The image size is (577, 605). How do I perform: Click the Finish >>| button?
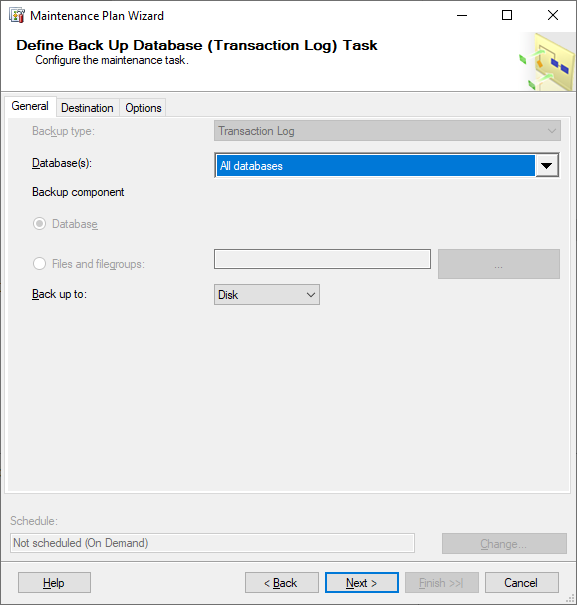pyautogui.click(x=442, y=583)
